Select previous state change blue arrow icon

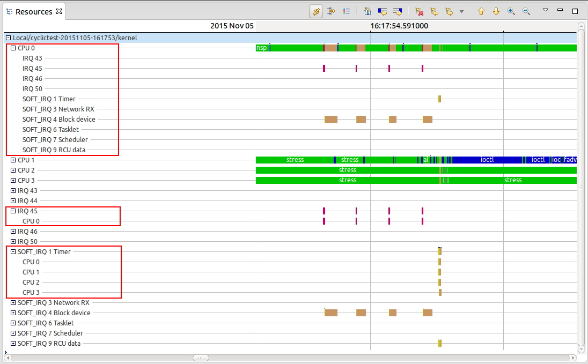tap(383, 11)
